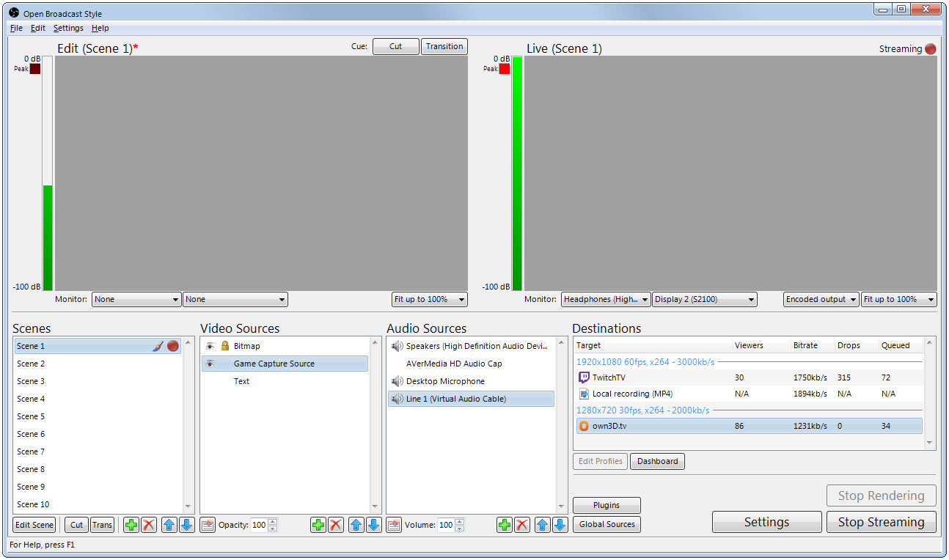Click the Edit audio level meter bar
949x560 pixels.
[47, 174]
